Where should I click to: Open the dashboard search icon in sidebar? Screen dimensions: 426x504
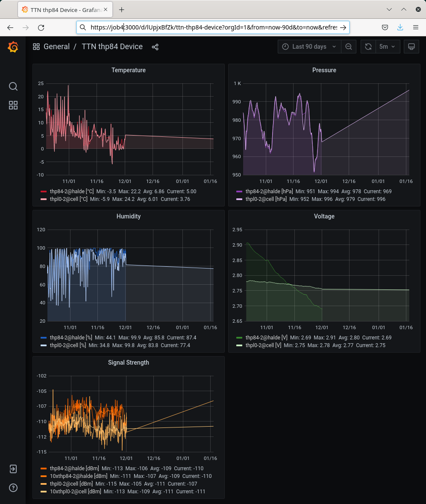point(13,86)
